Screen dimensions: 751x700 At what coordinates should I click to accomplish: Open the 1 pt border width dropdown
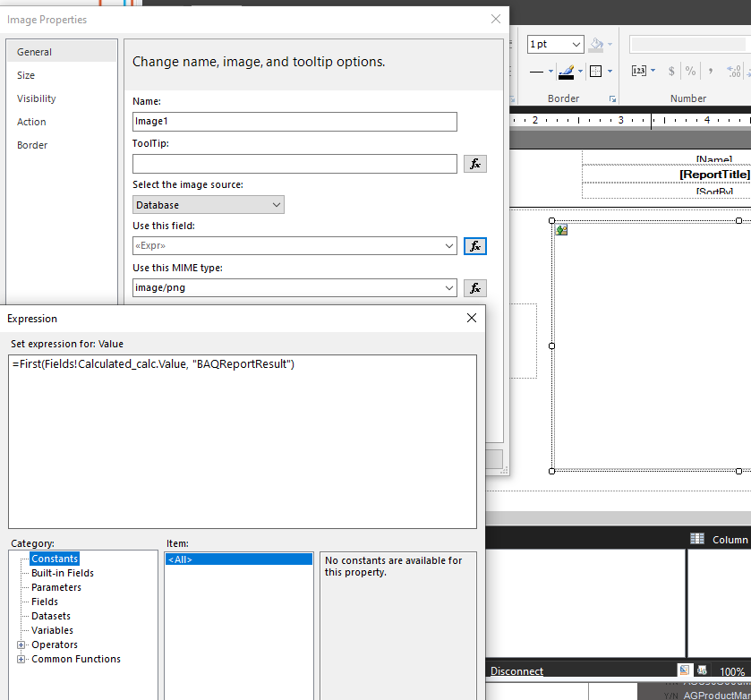[x=576, y=44]
